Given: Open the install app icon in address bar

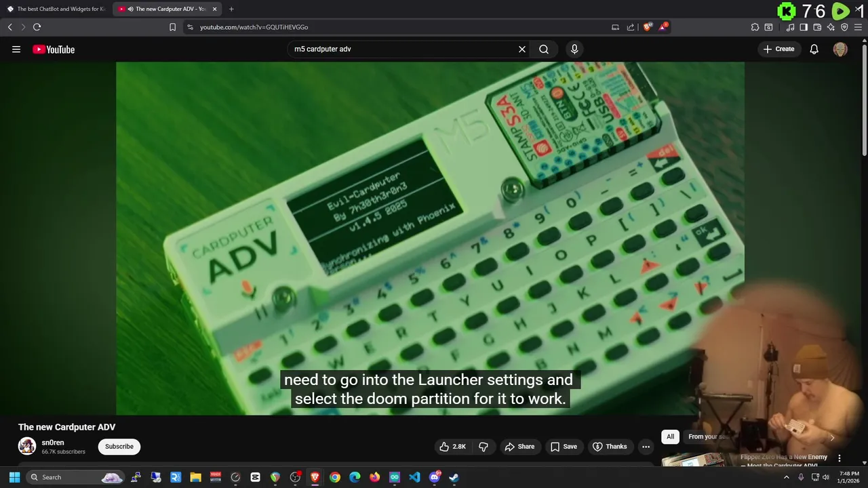Looking at the screenshot, I should click(x=615, y=27).
